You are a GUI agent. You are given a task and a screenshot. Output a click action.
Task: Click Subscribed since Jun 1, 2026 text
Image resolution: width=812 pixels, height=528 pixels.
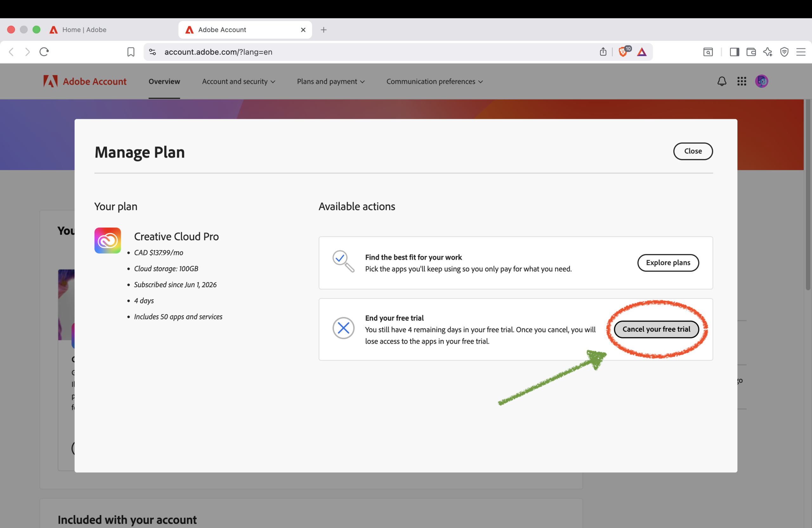(175, 284)
